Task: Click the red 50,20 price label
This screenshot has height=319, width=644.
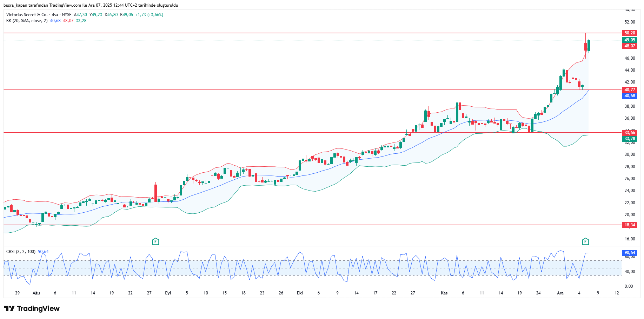Action: [x=630, y=33]
